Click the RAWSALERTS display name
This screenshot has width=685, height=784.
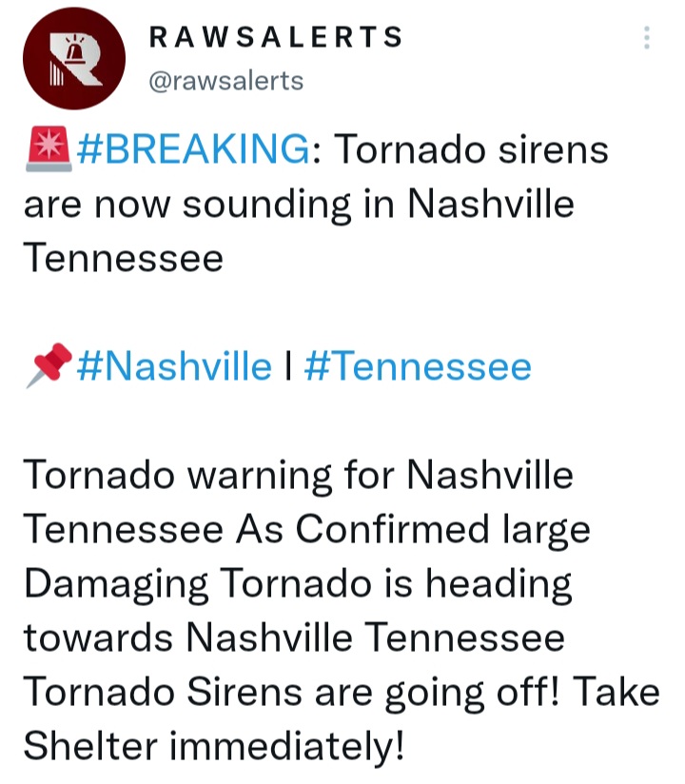276,37
